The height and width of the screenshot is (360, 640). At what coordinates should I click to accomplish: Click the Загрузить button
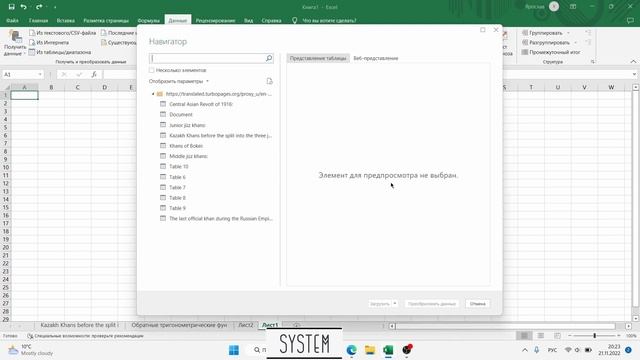click(380, 304)
